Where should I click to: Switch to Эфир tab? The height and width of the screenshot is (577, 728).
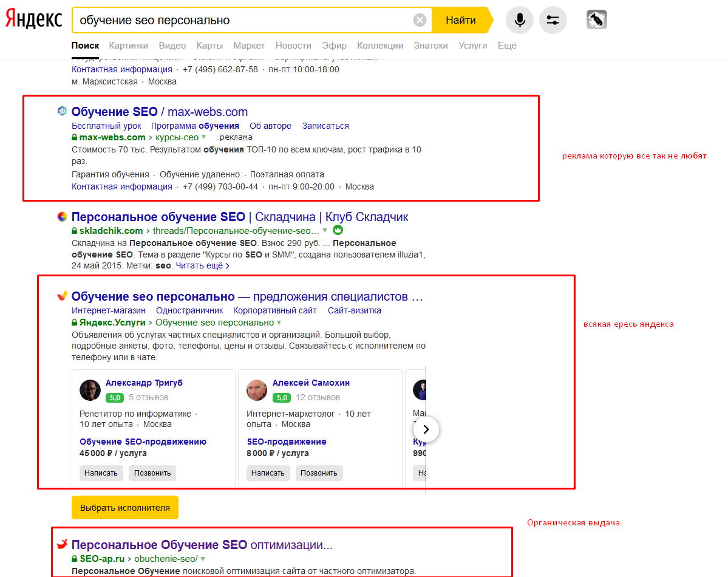point(335,46)
